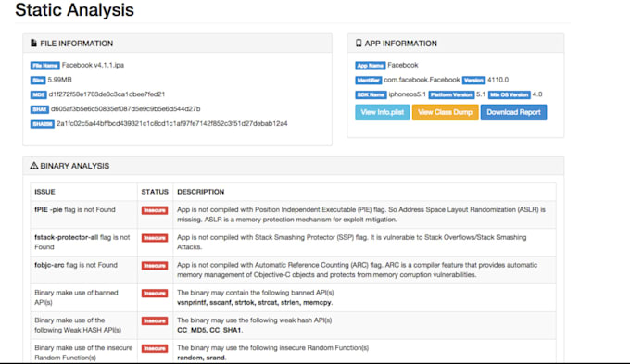This screenshot has height=364, width=630.
Task: Click the random functions list random, srand
Action: [x=202, y=358]
